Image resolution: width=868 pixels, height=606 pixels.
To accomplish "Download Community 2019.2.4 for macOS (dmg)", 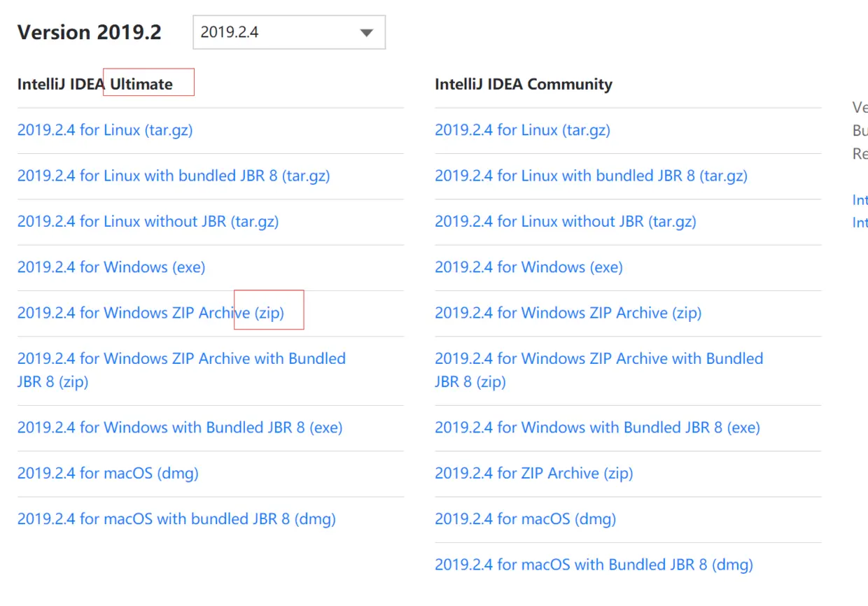I will pos(525,519).
